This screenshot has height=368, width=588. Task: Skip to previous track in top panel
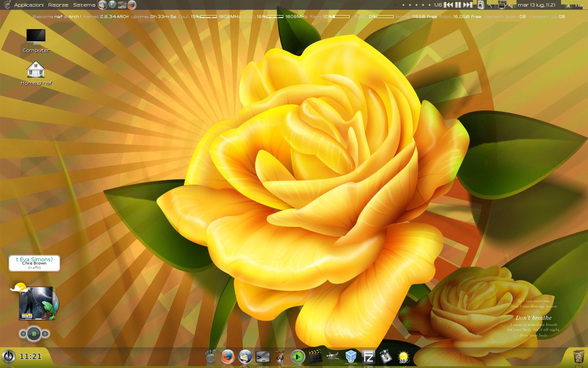(448, 5)
